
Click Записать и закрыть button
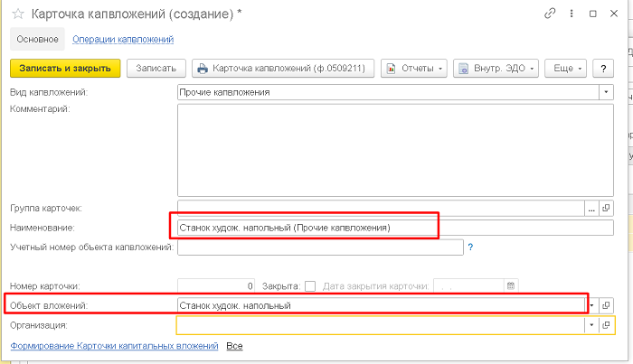click(65, 68)
